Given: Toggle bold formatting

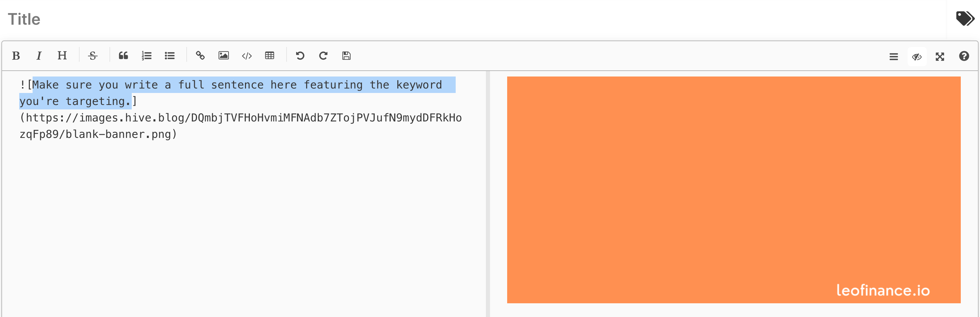Looking at the screenshot, I should (16, 56).
